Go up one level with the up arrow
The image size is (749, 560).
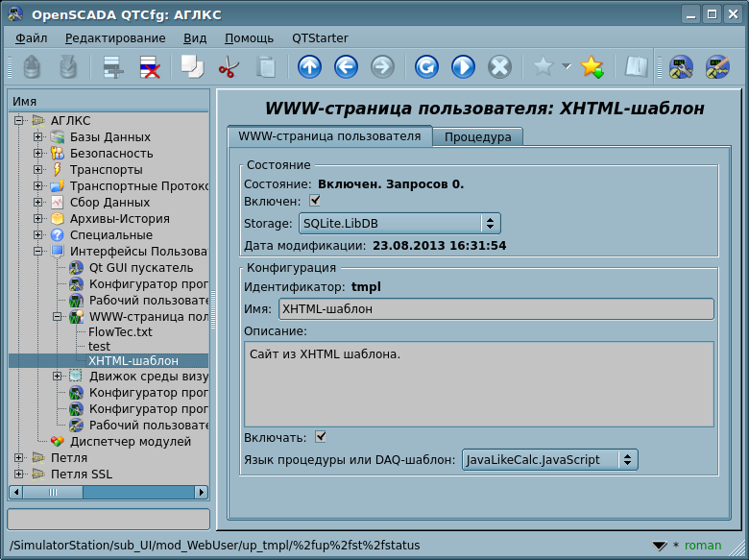(x=309, y=67)
